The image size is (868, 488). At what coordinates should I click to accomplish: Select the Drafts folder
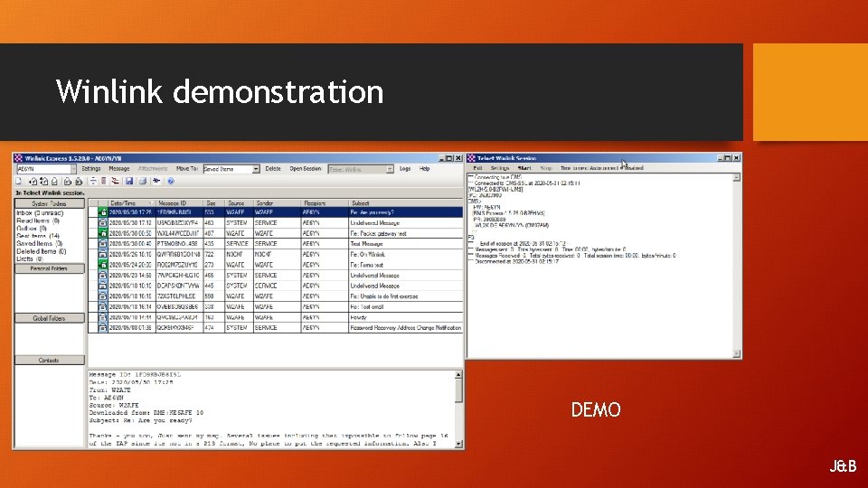tap(29, 258)
